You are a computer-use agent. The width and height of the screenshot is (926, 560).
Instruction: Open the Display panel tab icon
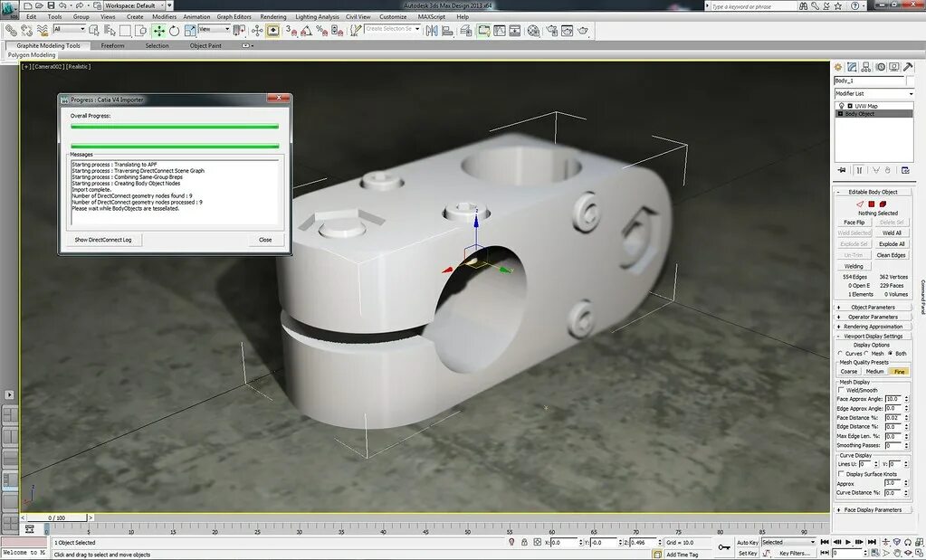coord(894,67)
